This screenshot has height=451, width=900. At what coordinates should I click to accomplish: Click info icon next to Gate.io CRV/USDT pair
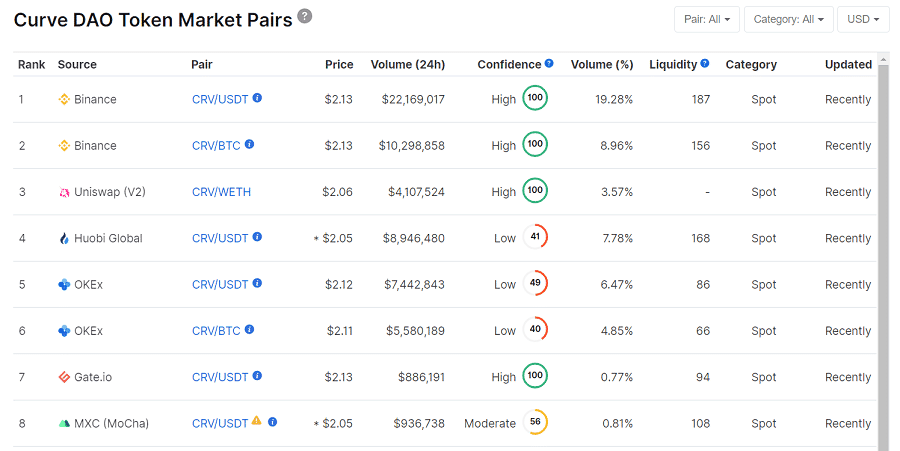pyautogui.click(x=257, y=375)
